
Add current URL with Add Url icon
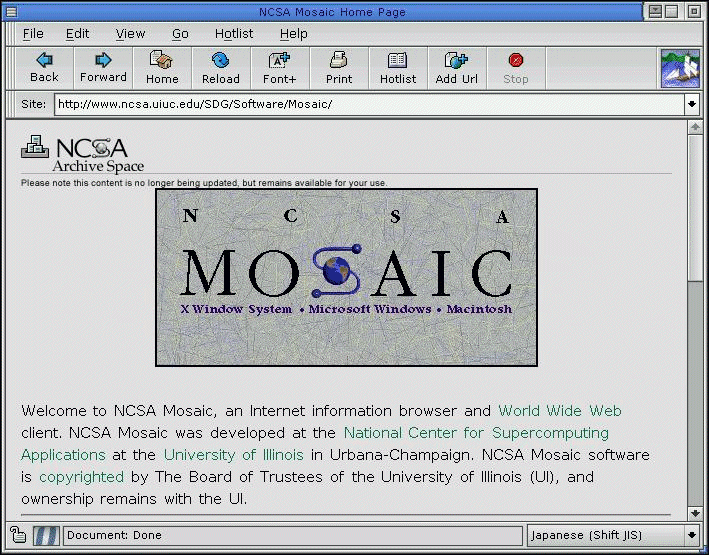(x=456, y=60)
